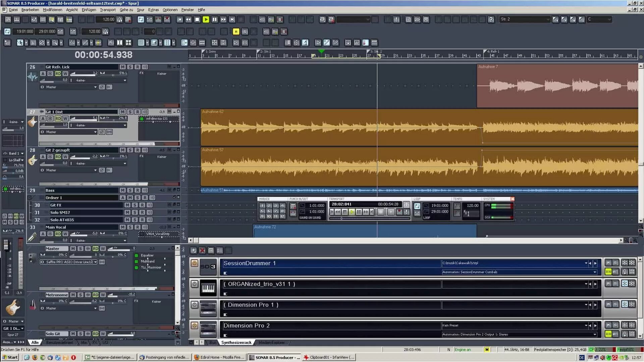Screen dimensions: 644x362
Task: Open Git 1 Dist output Master dropdown
Action: (95, 132)
